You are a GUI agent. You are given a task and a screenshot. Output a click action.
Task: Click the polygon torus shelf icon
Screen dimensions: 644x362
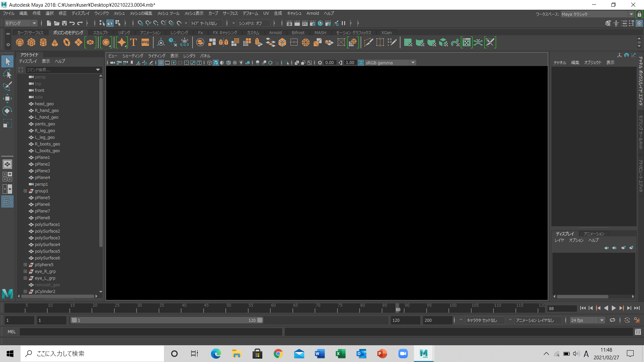click(x=67, y=43)
